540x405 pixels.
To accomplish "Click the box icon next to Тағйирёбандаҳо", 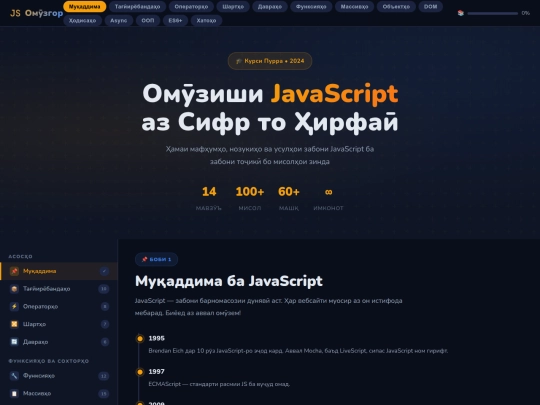I will 14,289.
